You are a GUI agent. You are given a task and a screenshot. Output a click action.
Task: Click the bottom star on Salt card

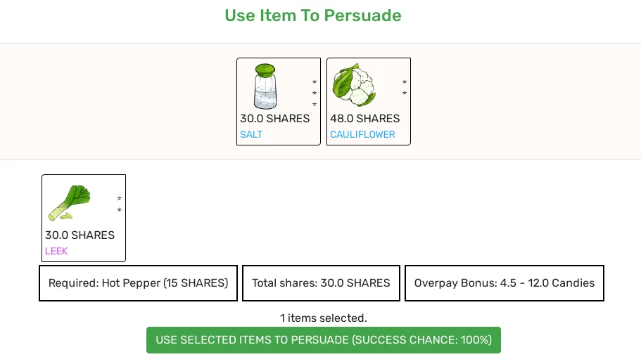tap(315, 104)
